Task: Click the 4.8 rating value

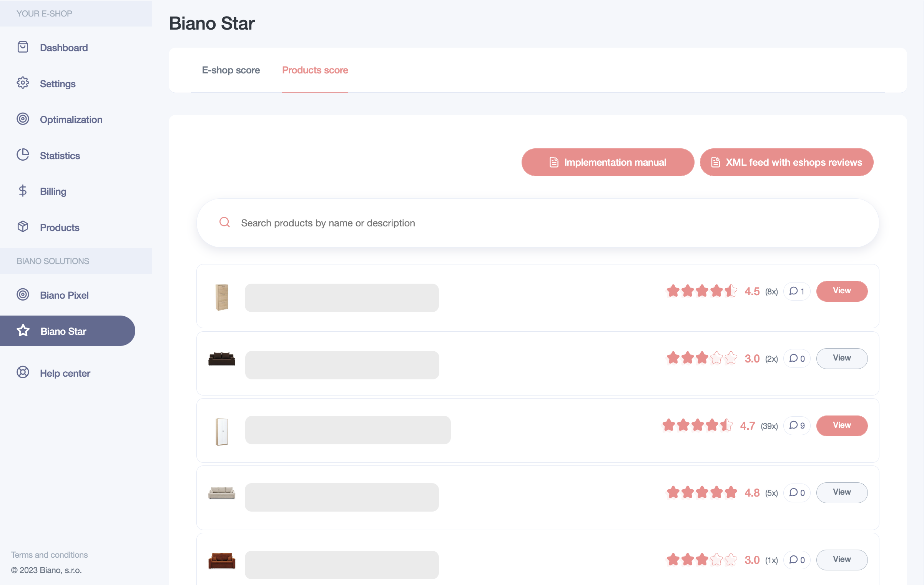Action: tap(752, 493)
